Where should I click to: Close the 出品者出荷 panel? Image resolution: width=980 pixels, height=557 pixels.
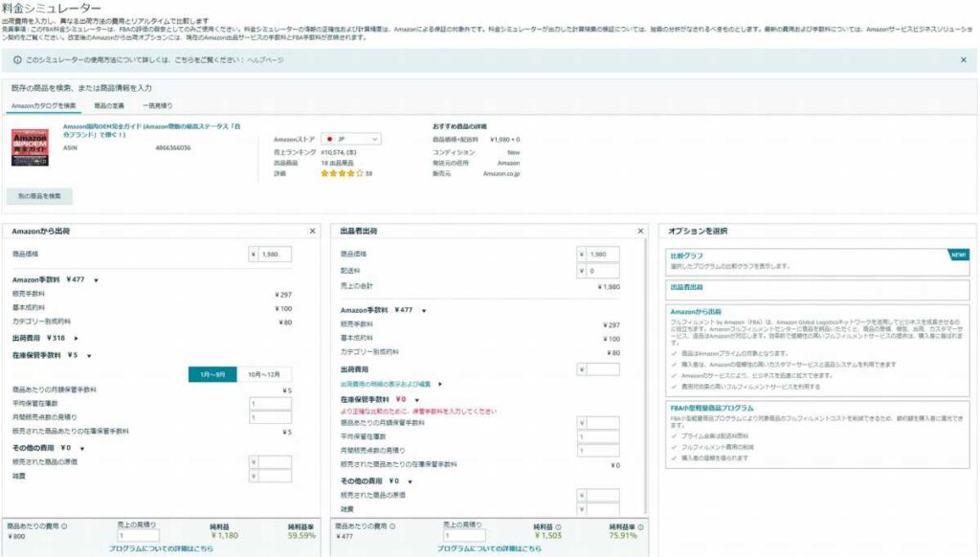click(x=641, y=232)
